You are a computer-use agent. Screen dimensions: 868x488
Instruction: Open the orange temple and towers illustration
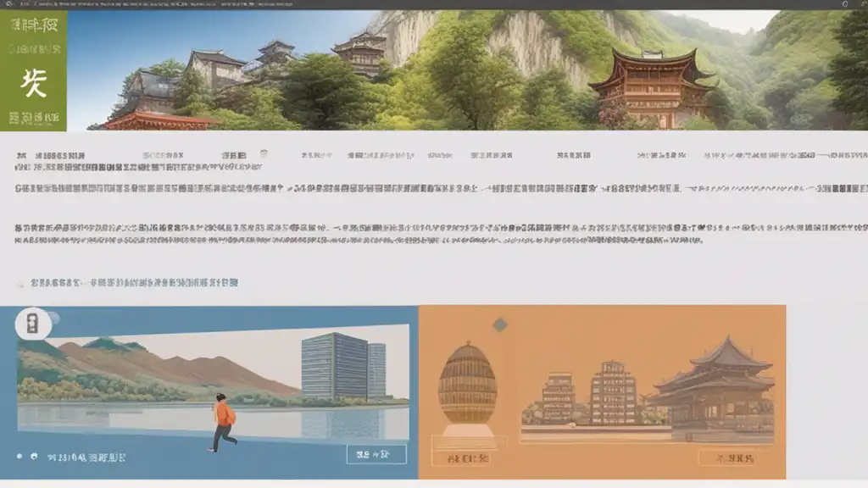click(x=648, y=390)
